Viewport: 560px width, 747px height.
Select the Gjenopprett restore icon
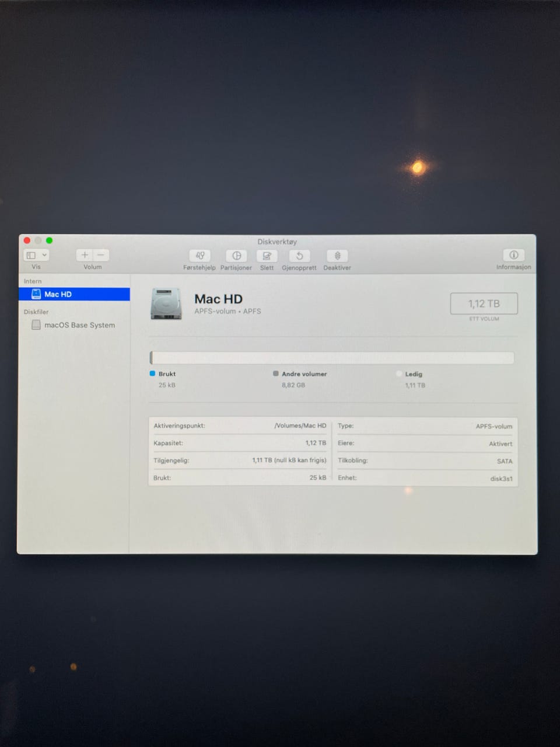[x=299, y=256]
